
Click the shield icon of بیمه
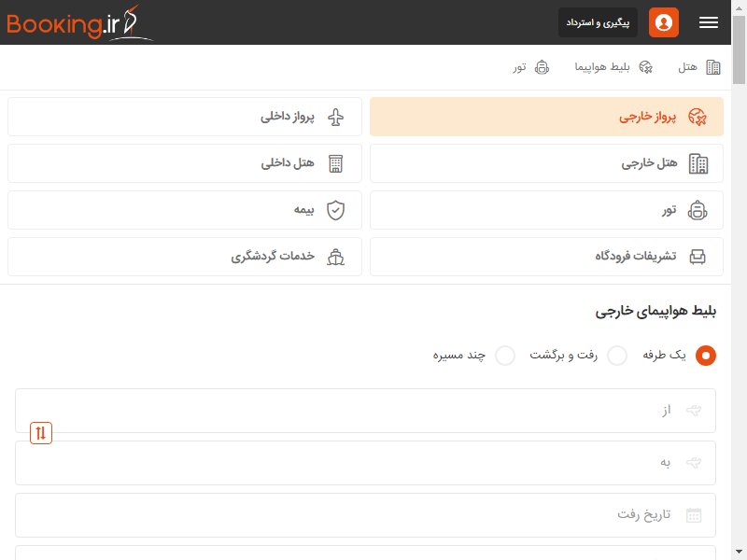coord(335,211)
